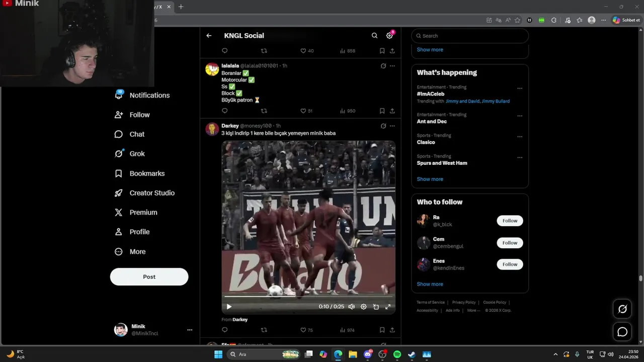Open a new browser tab
The image size is (644, 362).
click(181, 7)
